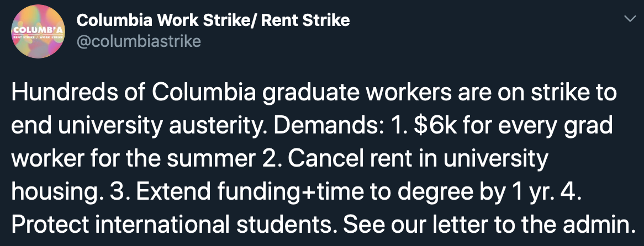Viewport: 644px width, 246px height.
Task: Click the COLUMBIA text inside the avatar
Action: coord(38,30)
